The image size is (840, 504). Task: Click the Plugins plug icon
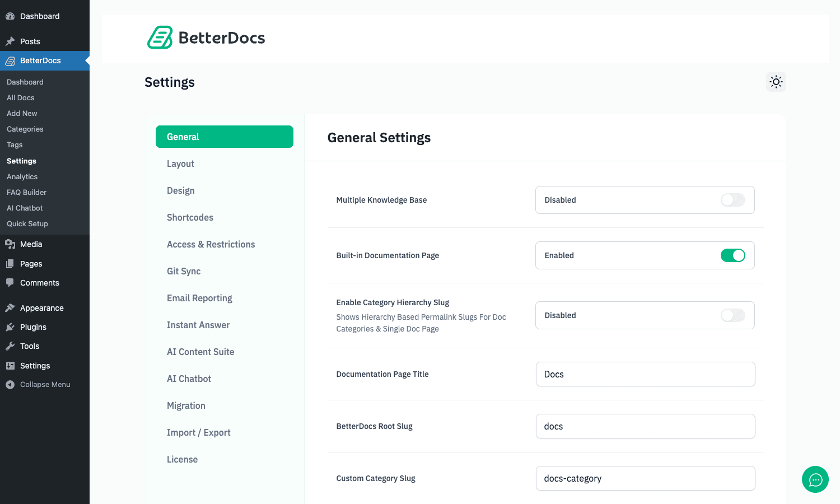[x=10, y=327]
